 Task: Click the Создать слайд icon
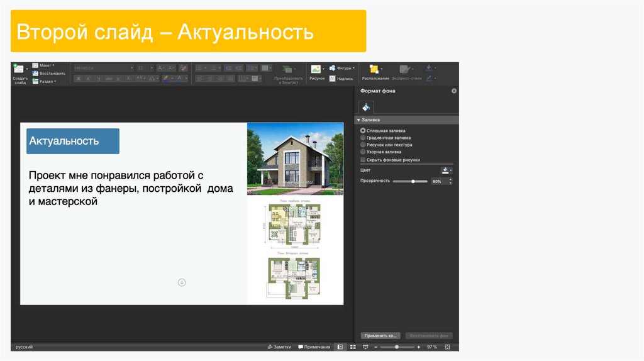(19, 69)
